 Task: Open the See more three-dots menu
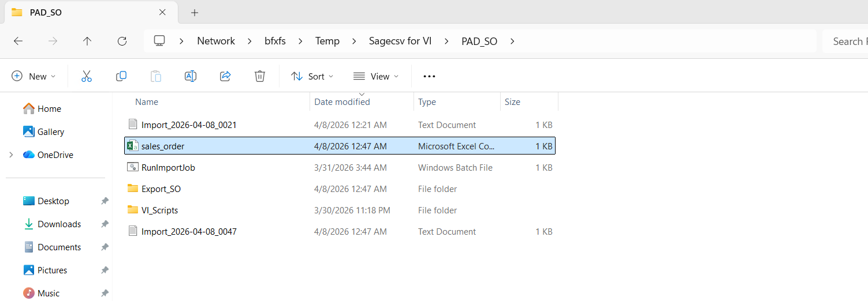[x=429, y=76]
